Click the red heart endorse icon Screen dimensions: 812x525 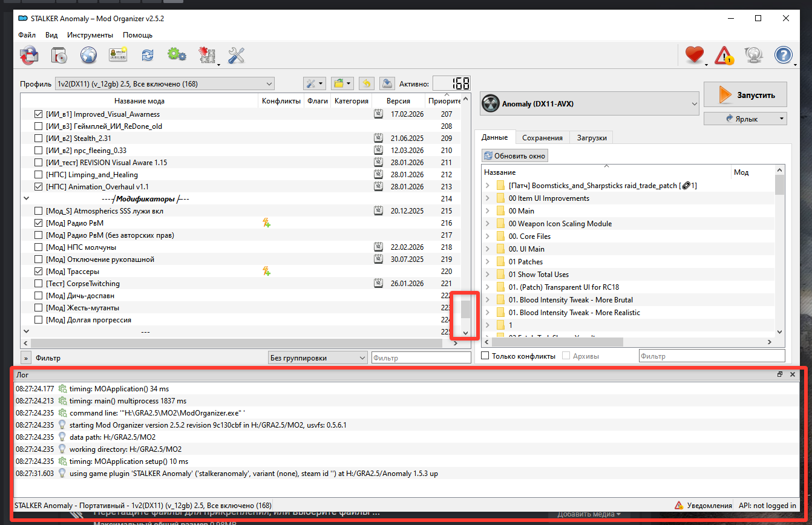click(x=695, y=56)
